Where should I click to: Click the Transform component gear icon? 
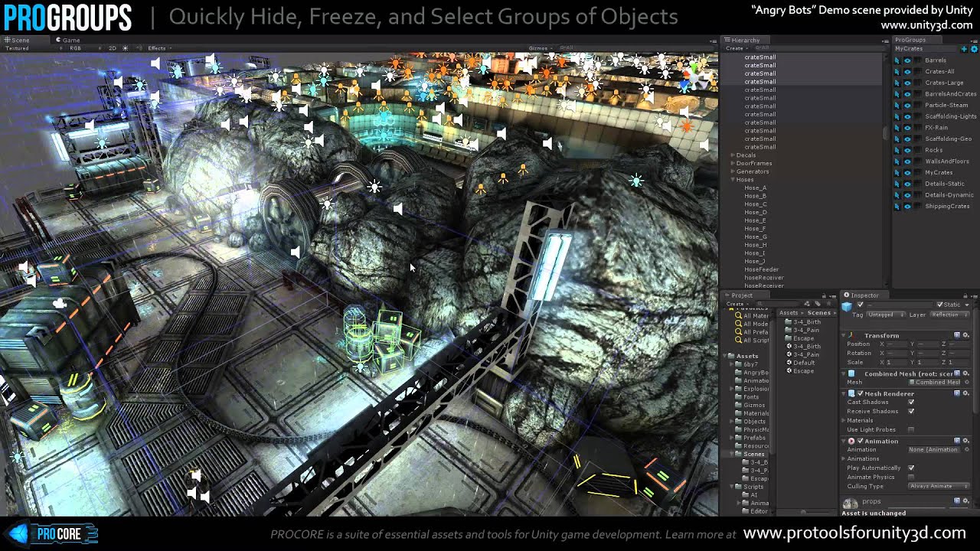pos(965,335)
